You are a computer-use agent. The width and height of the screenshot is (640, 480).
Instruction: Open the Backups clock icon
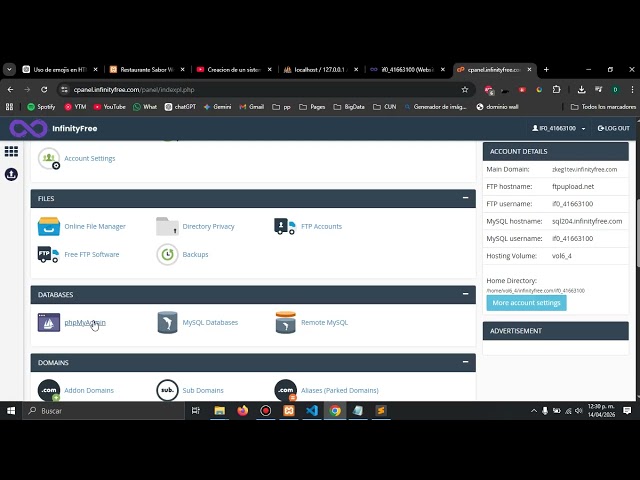click(167, 254)
